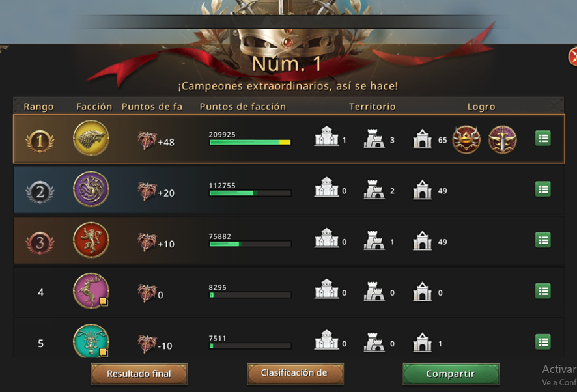Share results with Compartir button
The image size is (577, 392).
[x=451, y=374]
